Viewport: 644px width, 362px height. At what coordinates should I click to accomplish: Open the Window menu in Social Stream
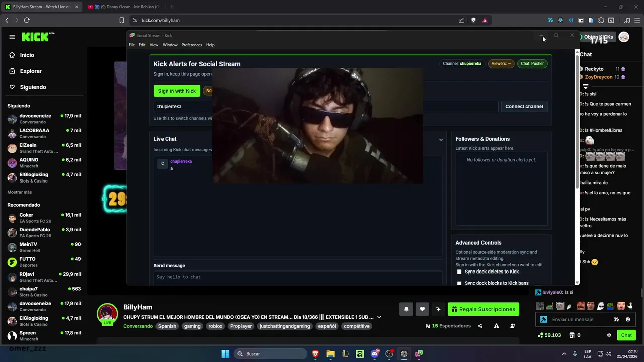tap(170, 45)
